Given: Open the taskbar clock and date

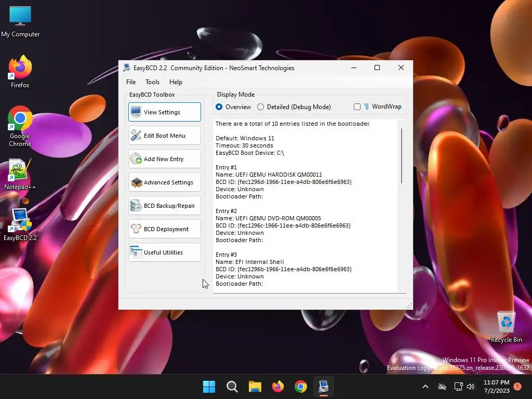Looking at the screenshot, I should [x=496, y=387].
